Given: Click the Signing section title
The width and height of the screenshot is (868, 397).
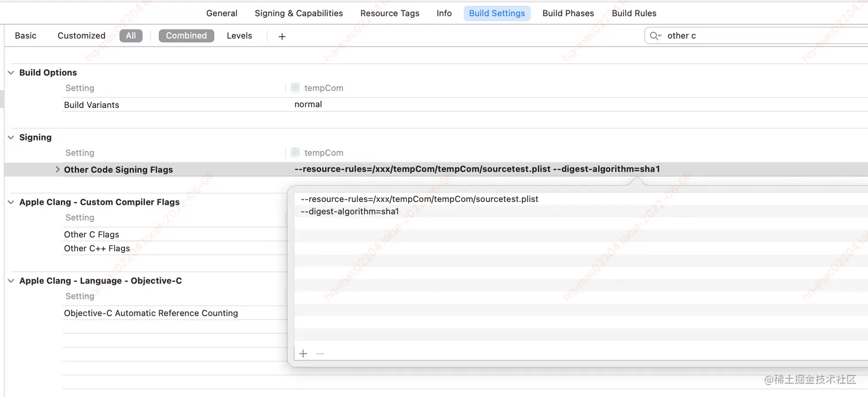Looking at the screenshot, I should click(x=36, y=138).
